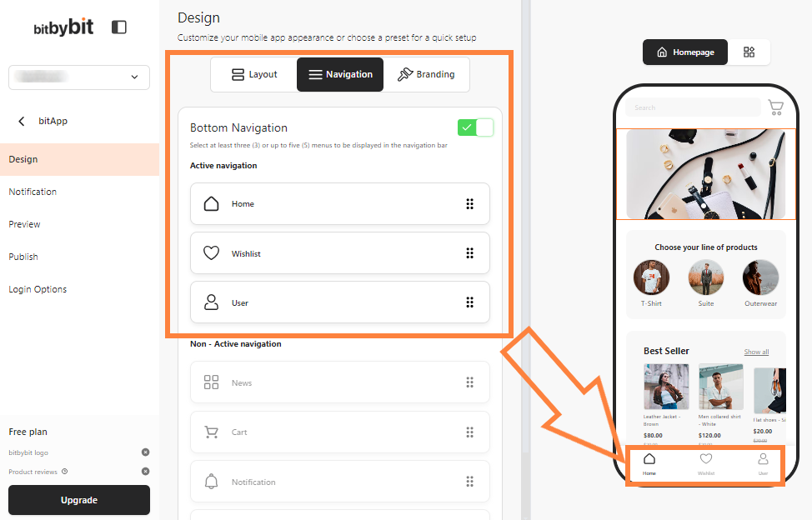
Task: Select the Homepage preview button
Action: [x=685, y=52]
